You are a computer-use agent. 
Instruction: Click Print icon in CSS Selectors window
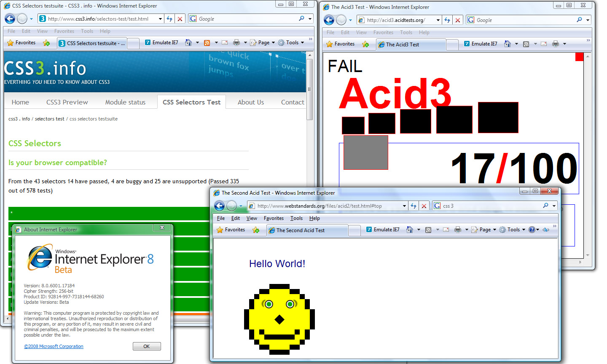click(236, 43)
